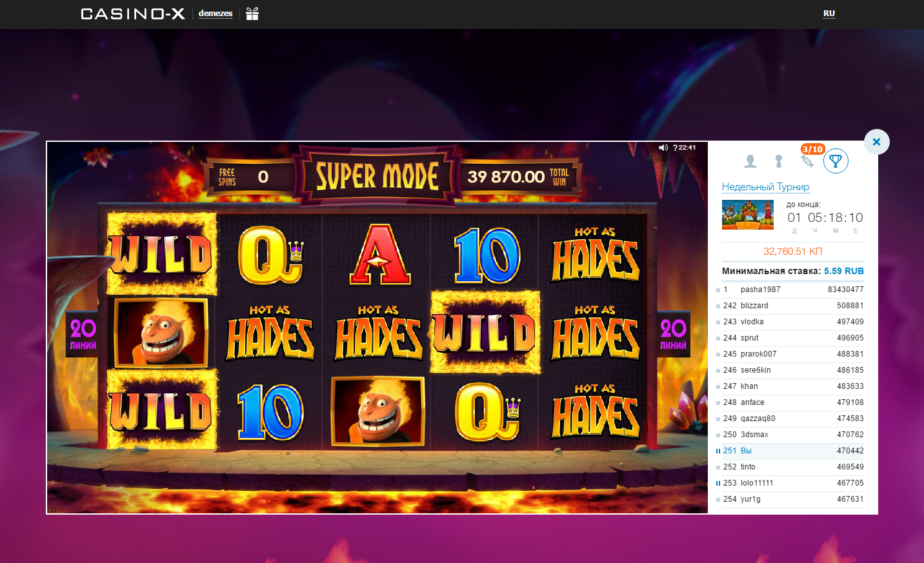This screenshot has width=924, height=563.
Task: Toggle the pause marker beside row 251 Вы
Action: (718, 451)
